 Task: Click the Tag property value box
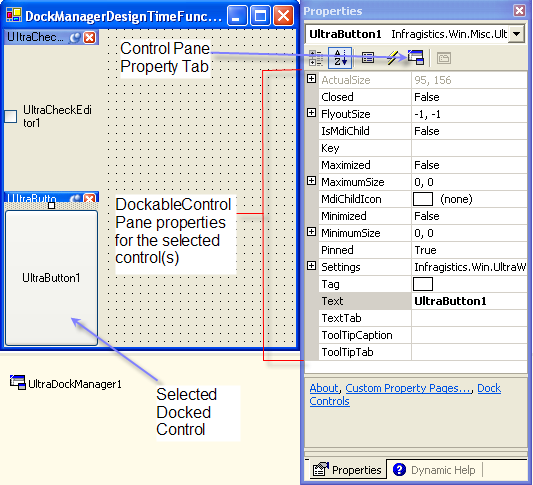tap(423, 284)
